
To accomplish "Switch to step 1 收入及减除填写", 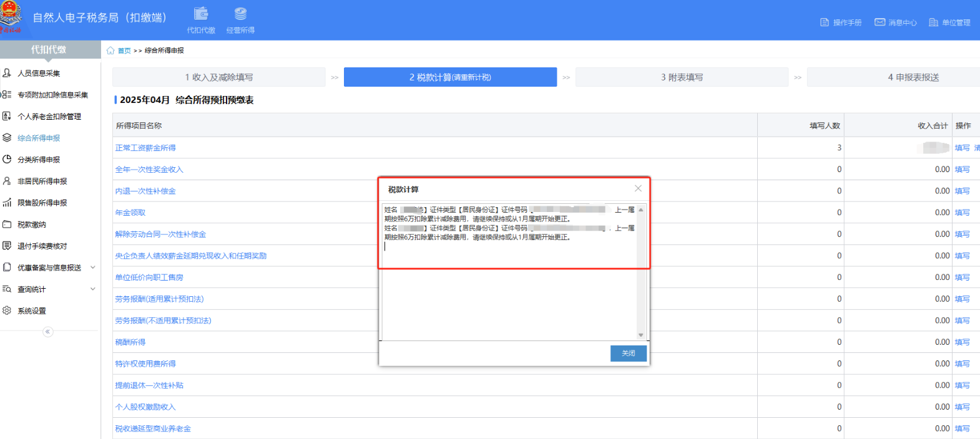I will tap(218, 77).
